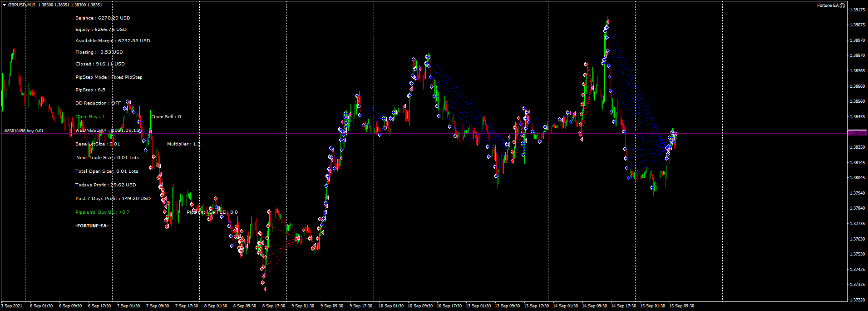This screenshot has width=868, height=311.
Task: Click the 1.37425 price axis label
Action: pos(857,270)
